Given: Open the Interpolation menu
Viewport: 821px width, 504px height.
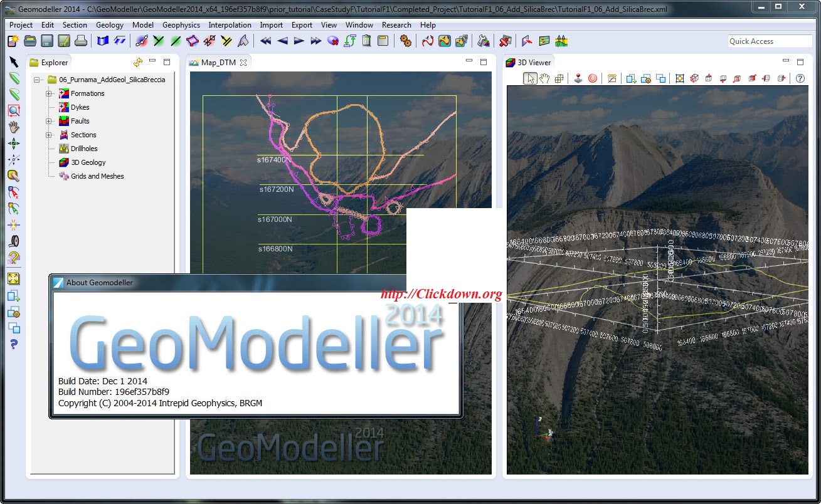Looking at the screenshot, I should tap(230, 25).
